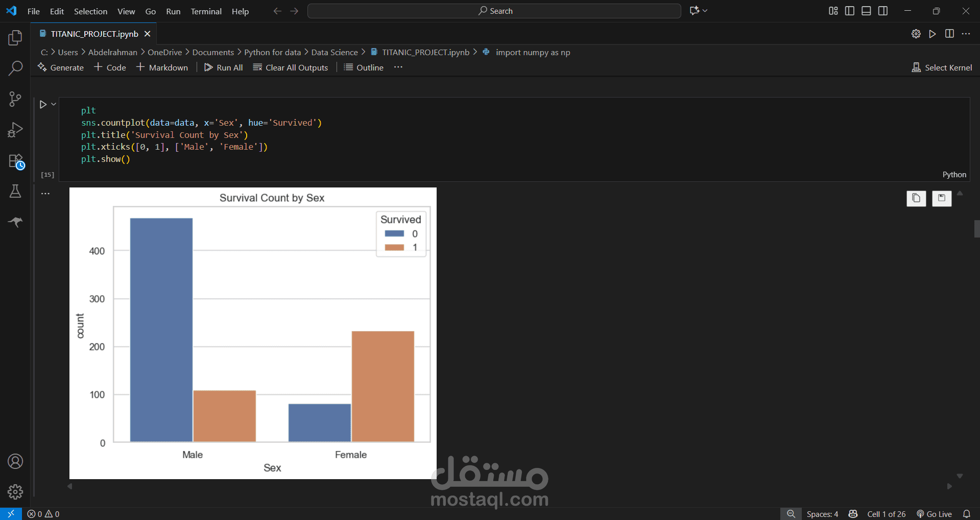Toggle the bottom panel layout
This screenshot has width=980, height=520.
tap(866, 11)
